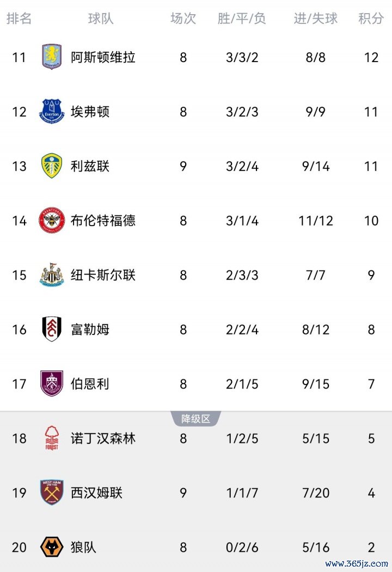Tap the Everton club badge

tap(52, 112)
